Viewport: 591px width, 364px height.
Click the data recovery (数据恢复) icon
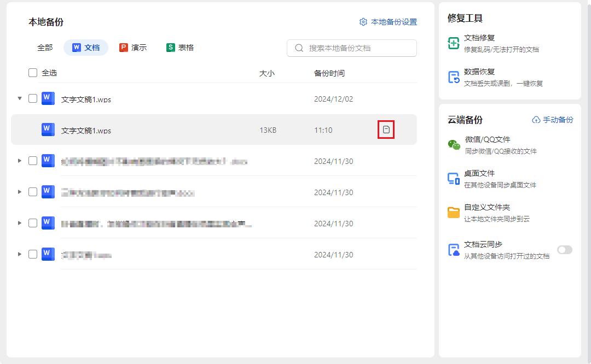[454, 77]
